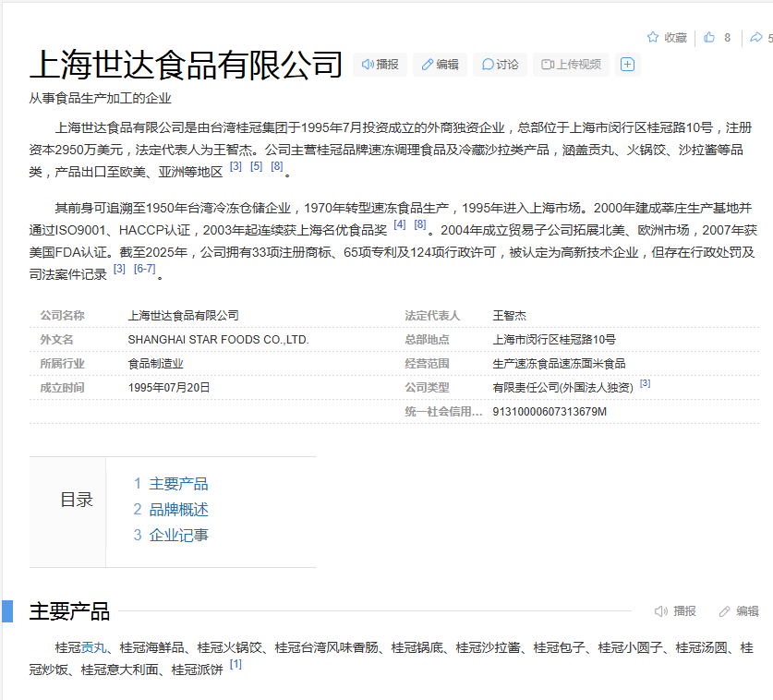The image size is (773, 700).
Task: Click the 上传视频 button
Action: point(571,65)
